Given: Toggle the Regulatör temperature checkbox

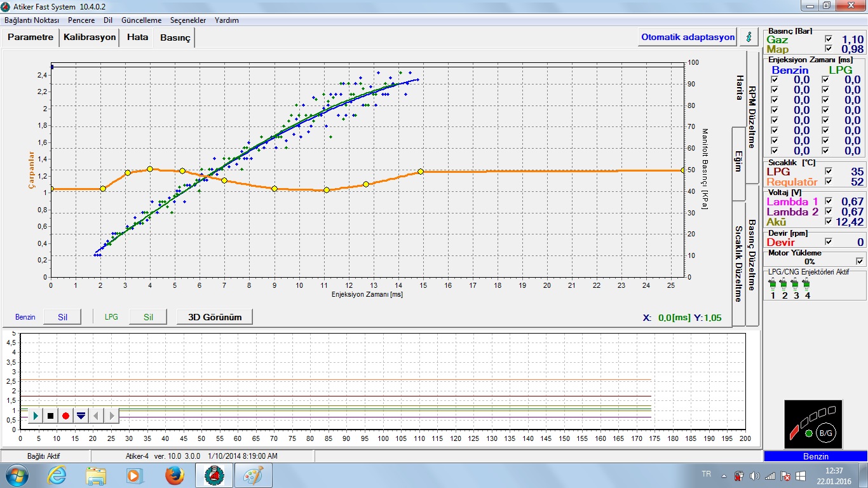Looking at the screenshot, I should (x=828, y=181).
